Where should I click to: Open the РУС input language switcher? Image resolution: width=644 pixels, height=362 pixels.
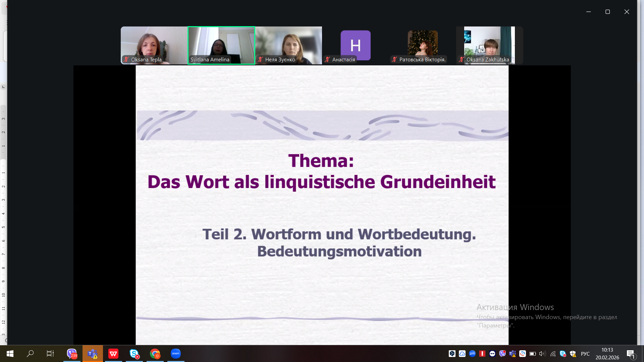tap(585, 354)
